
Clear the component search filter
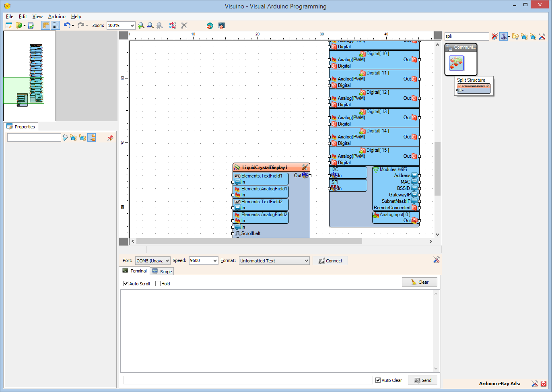click(494, 36)
